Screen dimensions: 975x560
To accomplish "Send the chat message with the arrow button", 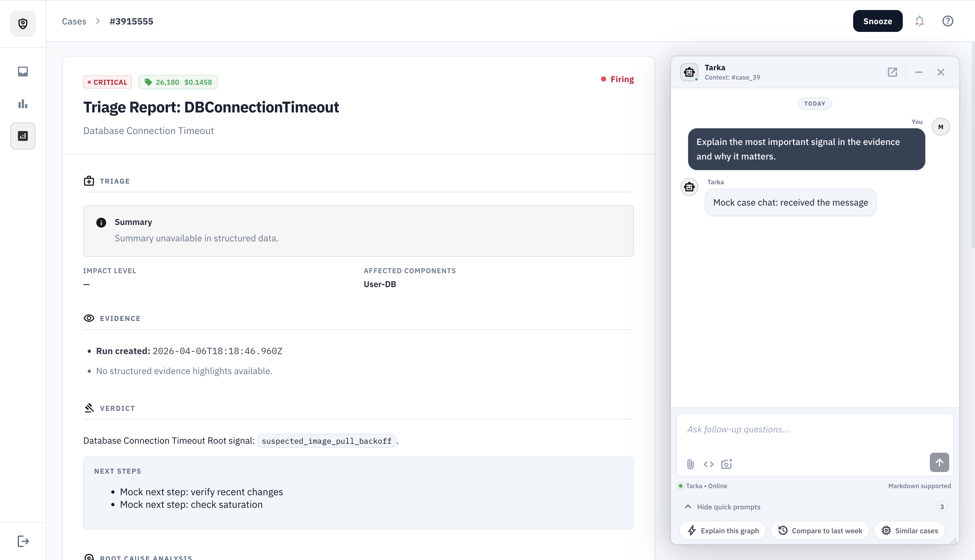I will tap(939, 462).
